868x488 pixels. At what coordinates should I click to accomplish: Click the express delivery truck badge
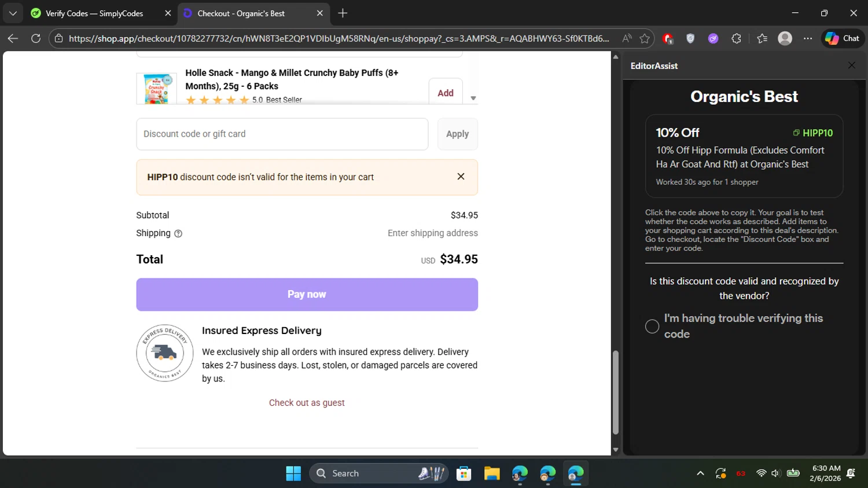[x=165, y=353]
